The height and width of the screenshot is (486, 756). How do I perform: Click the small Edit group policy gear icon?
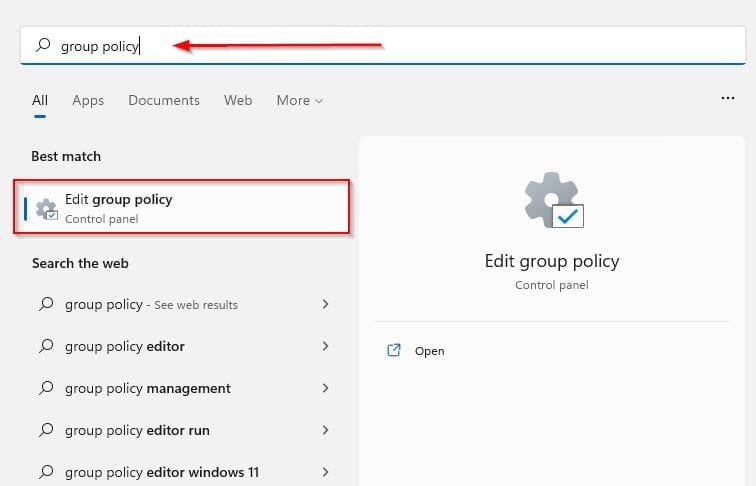click(46, 209)
